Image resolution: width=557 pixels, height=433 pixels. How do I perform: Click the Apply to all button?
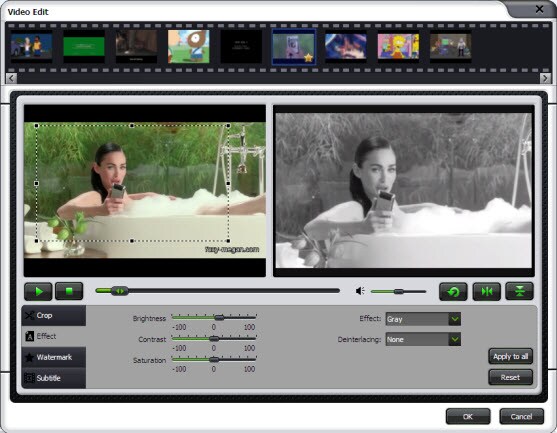point(510,356)
